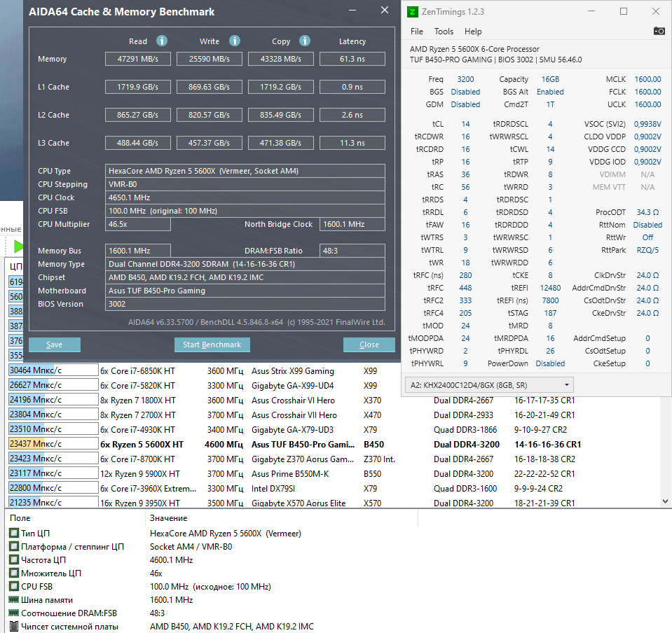672x633 pixels.
Task: Click the CPU Clock field 4650.1 MHz
Action: point(245,197)
